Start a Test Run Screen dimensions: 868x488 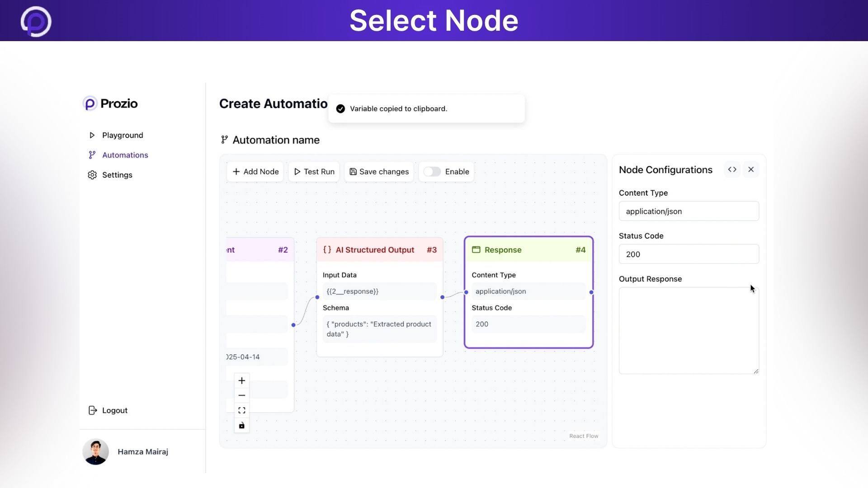(314, 172)
